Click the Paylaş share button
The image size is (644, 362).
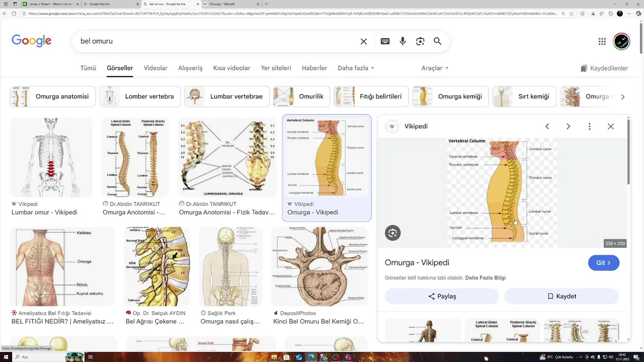[442, 296]
